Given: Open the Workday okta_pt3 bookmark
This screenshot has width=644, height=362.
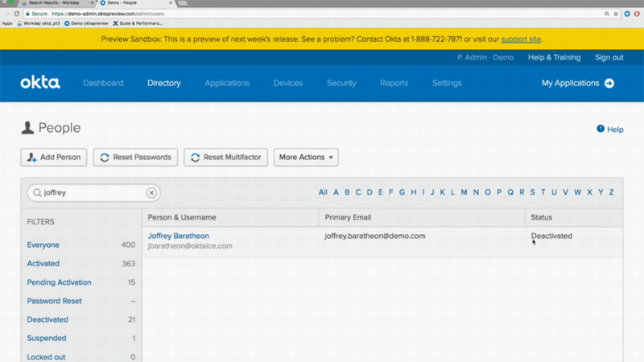Looking at the screenshot, I should coord(40,23).
